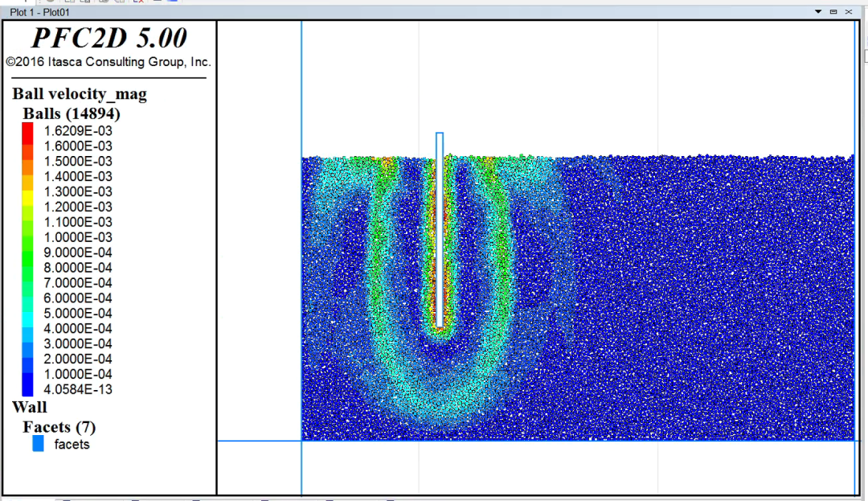This screenshot has height=501, width=868.
Task: Click the legend value 2.0000E-04
Action: [x=78, y=359]
